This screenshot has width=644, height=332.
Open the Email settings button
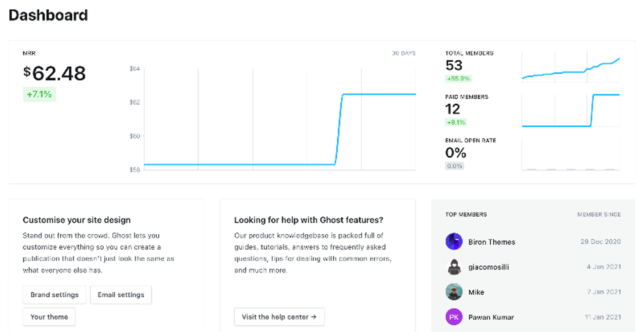click(x=121, y=295)
